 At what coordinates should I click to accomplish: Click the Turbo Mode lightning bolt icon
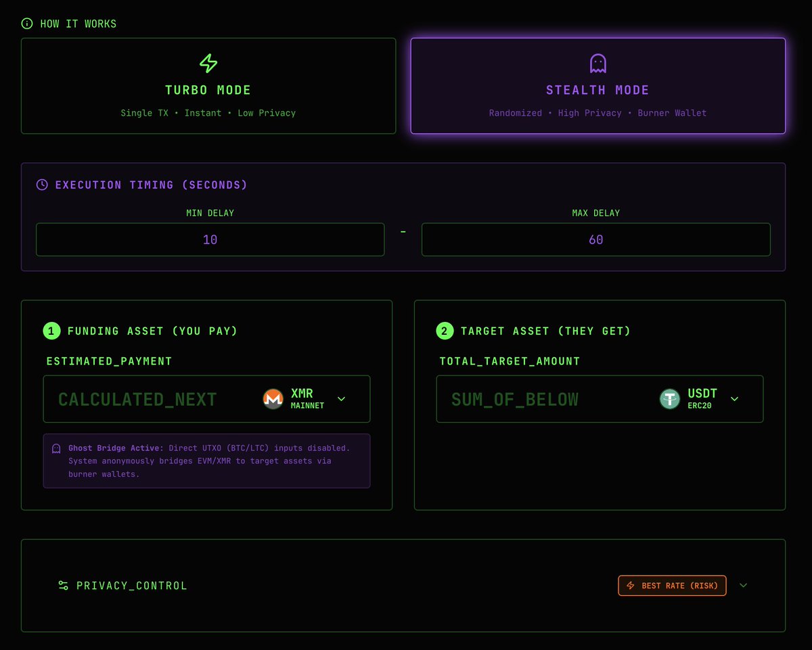point(208,64)
